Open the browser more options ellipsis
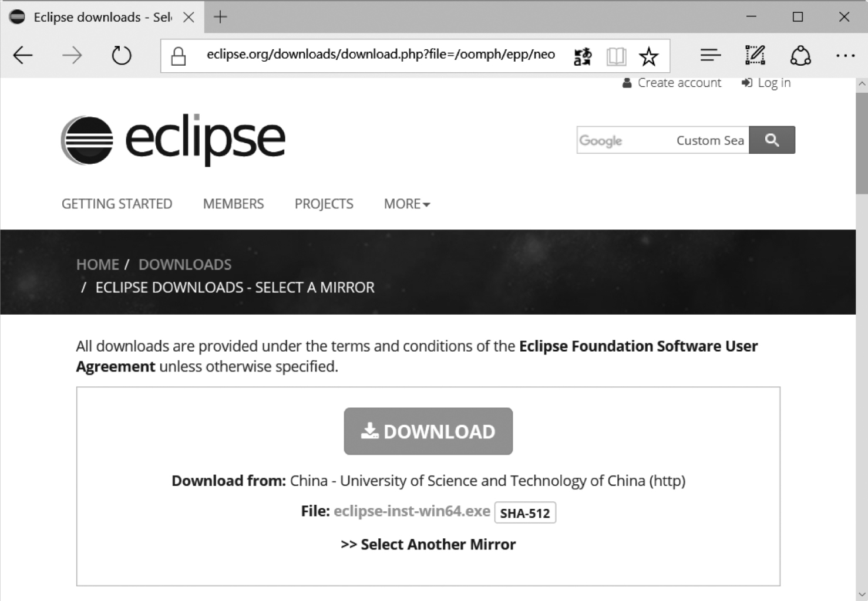The image size is (868, 601). point(845,56)
